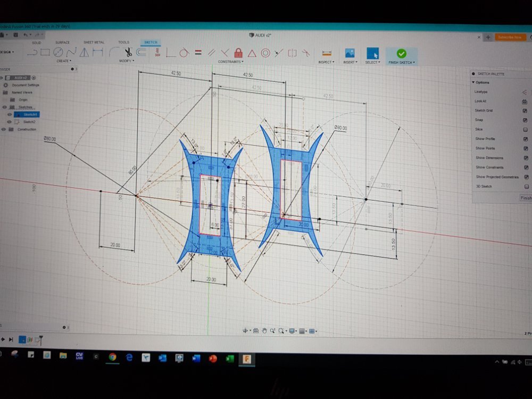Apply the Midpoint triangle constraint
Viewport: 532px width, 399px height.
click(252, 53)
